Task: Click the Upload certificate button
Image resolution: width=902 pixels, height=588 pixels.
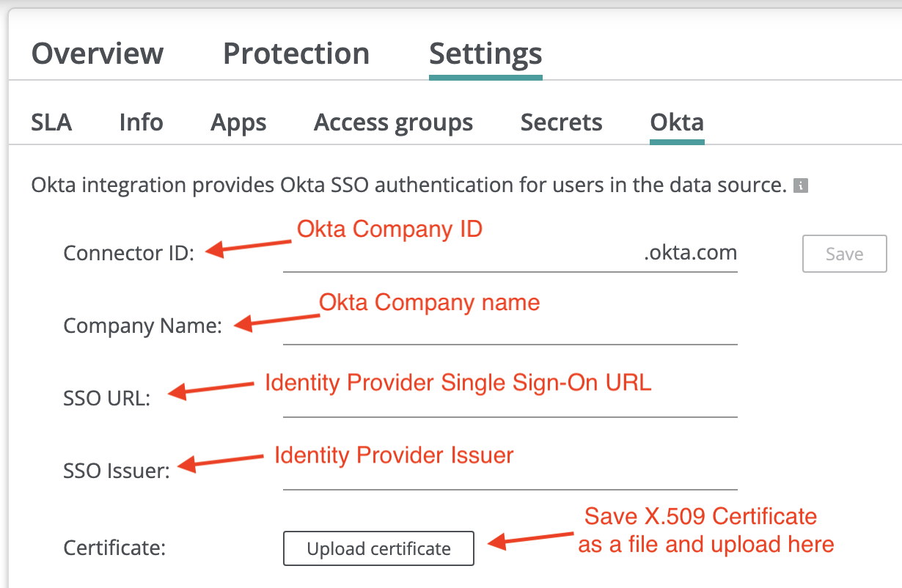Action: click(378, 548)
